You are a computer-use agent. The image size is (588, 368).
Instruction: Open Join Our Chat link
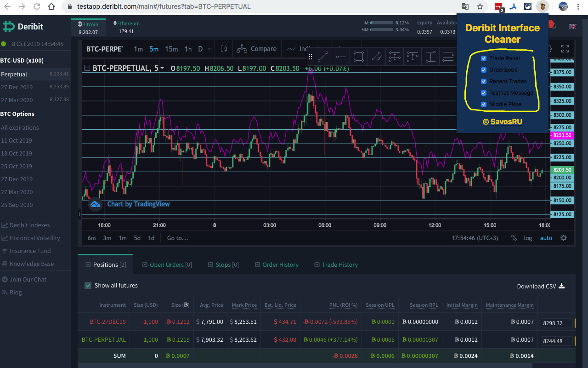[24, 279]
